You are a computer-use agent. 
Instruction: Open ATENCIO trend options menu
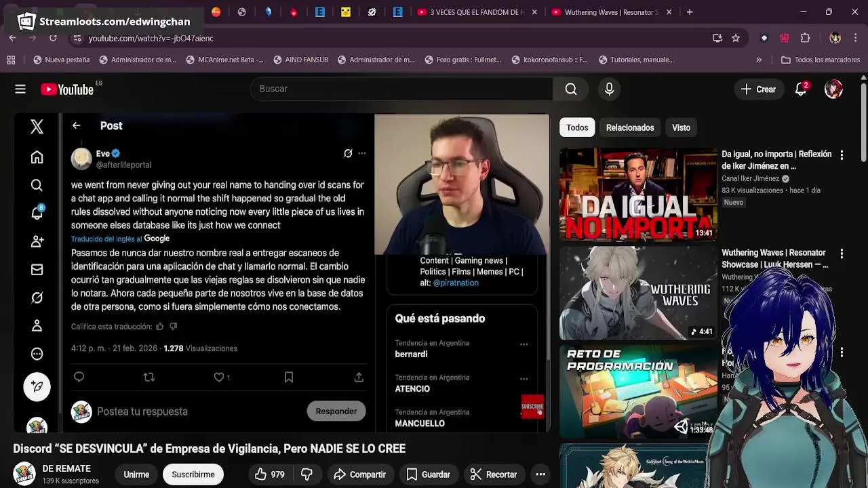524,379
